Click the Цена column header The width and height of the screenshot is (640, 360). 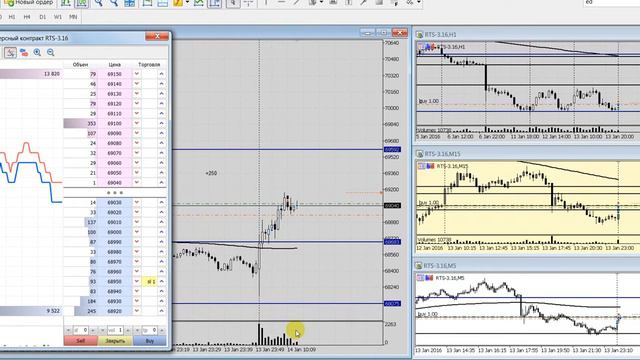pyautogui.click(x=115, y=64)
